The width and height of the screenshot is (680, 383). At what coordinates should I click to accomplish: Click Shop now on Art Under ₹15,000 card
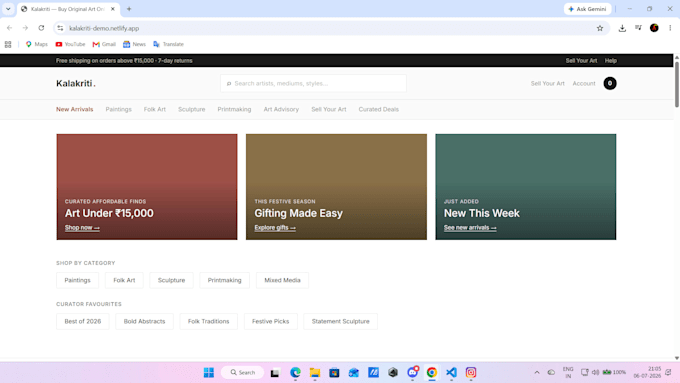(x=82, y=228)
